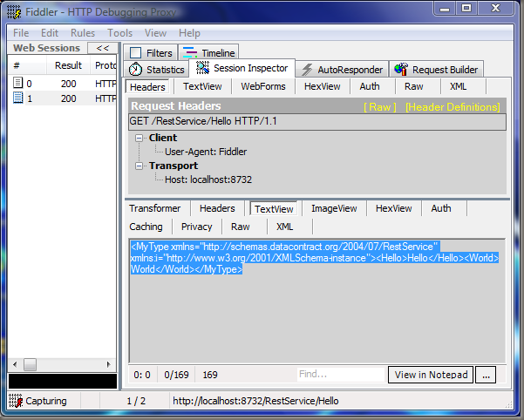The height and width of the screenshot is (420, 524).
Task: Open the Request Builder tab
Action: pyautogui.click(x=436, y=70)
